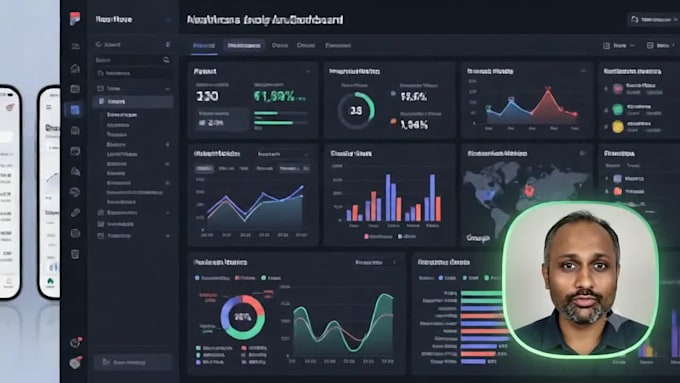Click the red segment of the donut chart

click(x=256, y=304)
